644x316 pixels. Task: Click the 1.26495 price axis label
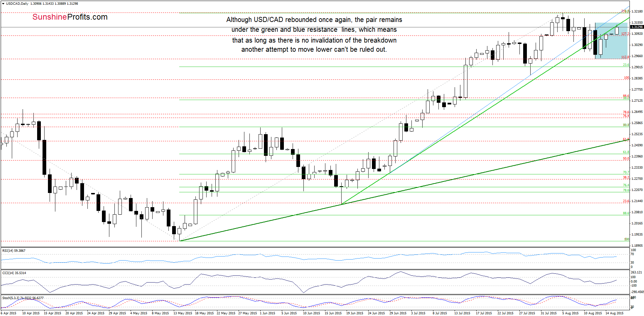[637, 112]
